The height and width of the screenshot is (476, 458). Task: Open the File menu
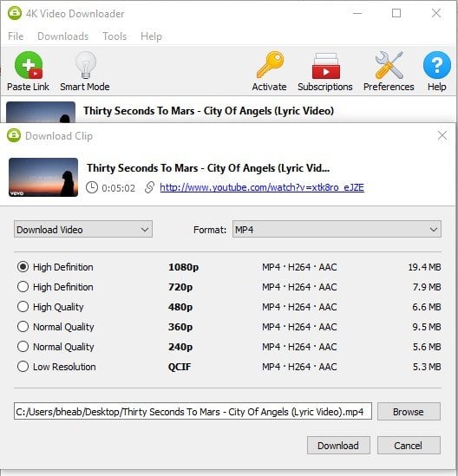tap(16, 36)
